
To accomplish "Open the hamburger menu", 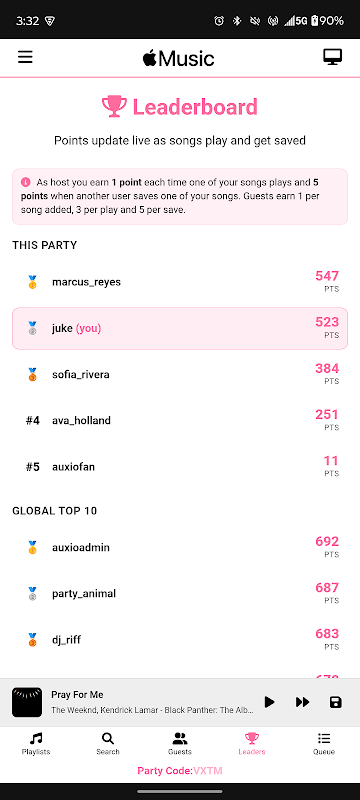I will coord(25,57).
